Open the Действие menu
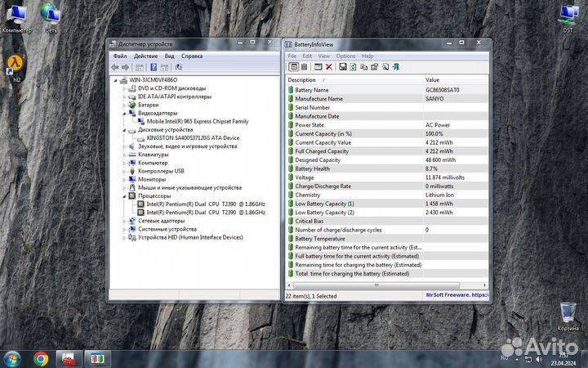This screenshot has height=368, width=588. point(146,56)
